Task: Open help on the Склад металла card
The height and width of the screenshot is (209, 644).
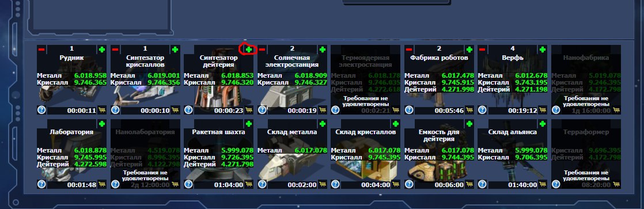Action: coord(262,184)
